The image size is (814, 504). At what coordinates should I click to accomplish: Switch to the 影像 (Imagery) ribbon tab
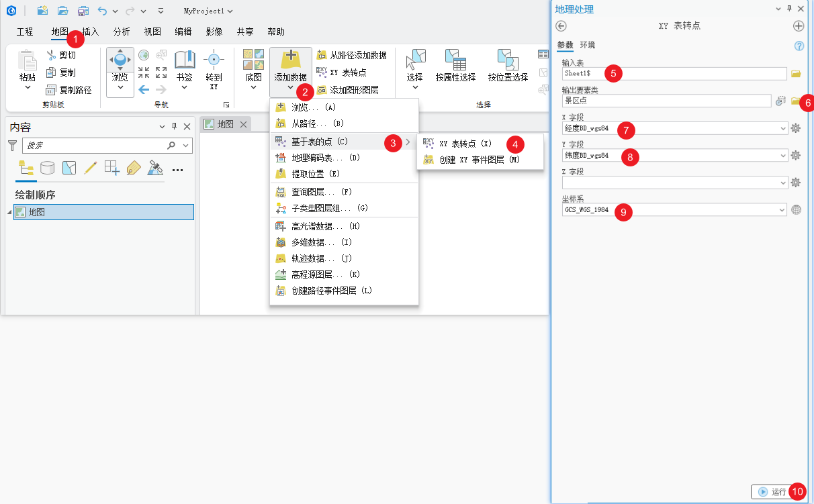214,32
